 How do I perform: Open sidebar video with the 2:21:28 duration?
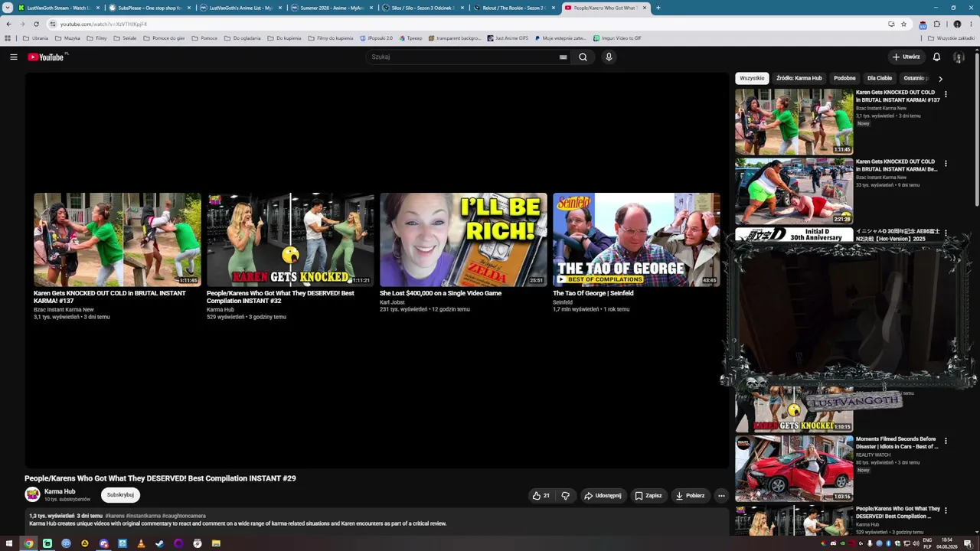click(x=794, y=191)
